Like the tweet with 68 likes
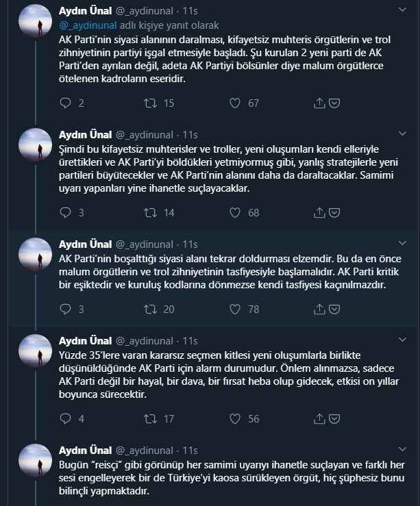Image resolution: width=420 pixels, height=506 pixels. pyautogui.click(x=235, y=213)
